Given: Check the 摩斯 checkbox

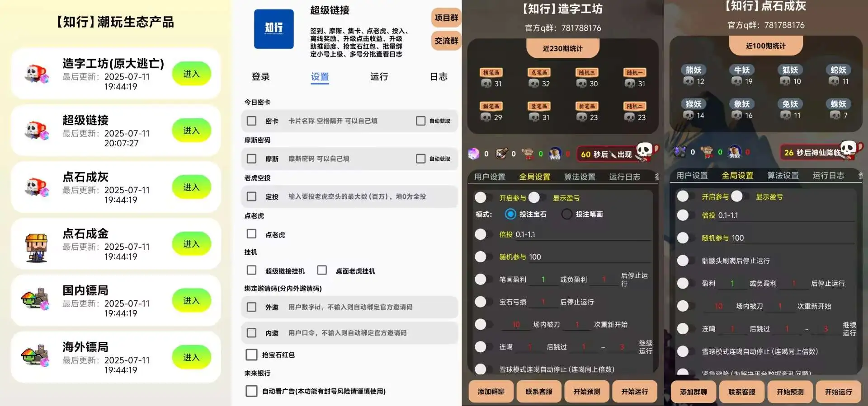Looking at the screenshot, I should 252,159.
